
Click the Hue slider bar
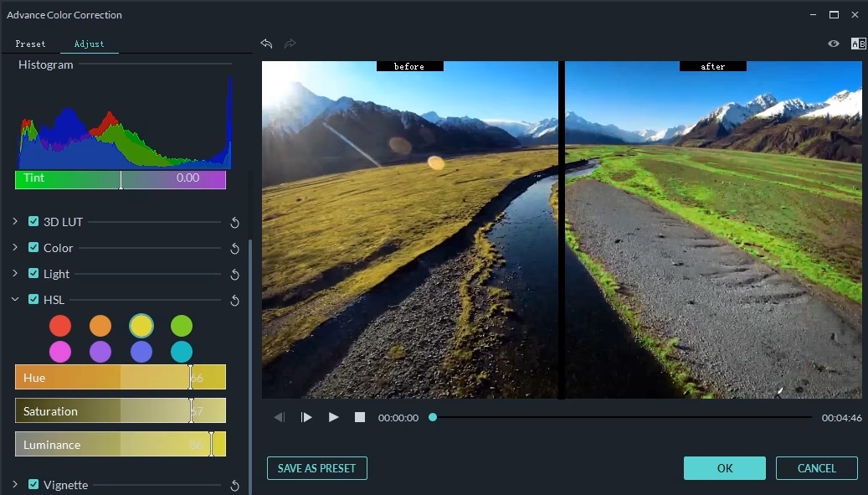(121, 377)
